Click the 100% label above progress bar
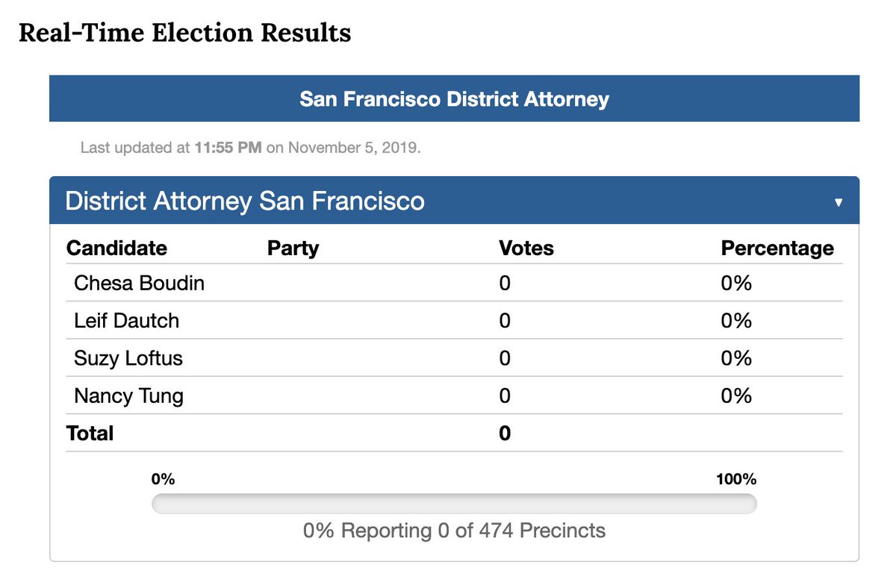 pyautogui.click(x=736, y=479)
